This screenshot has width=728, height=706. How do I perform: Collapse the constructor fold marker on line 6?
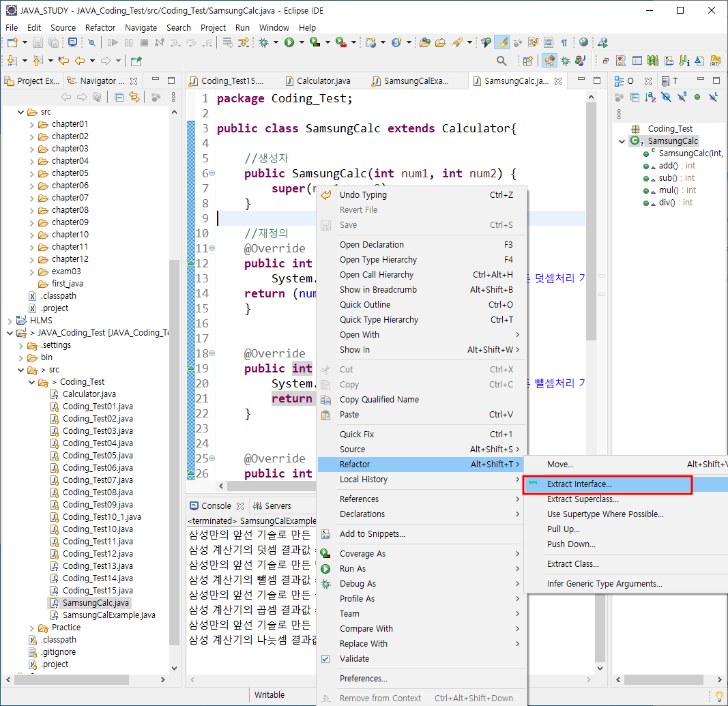212,173
